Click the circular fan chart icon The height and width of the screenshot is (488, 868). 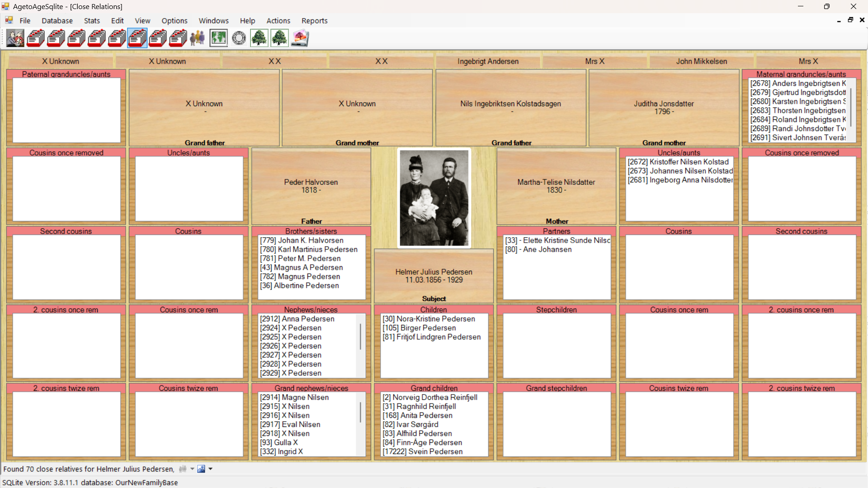(239, 38)
